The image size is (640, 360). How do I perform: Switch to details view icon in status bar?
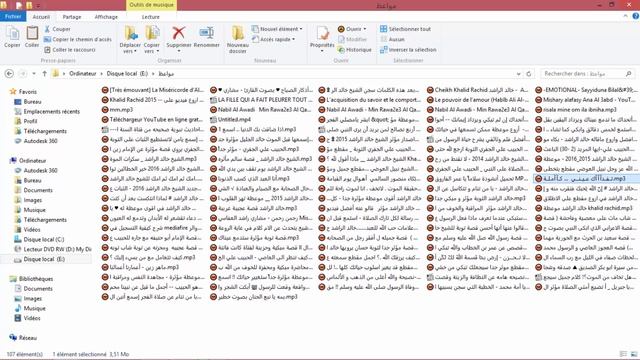coord(623,354)
